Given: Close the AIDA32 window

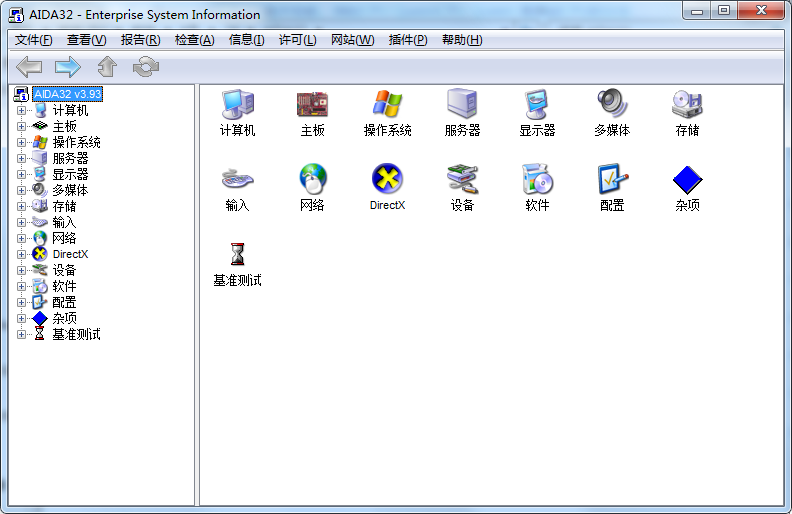Looking at the screenshot, I should [761, 11].
